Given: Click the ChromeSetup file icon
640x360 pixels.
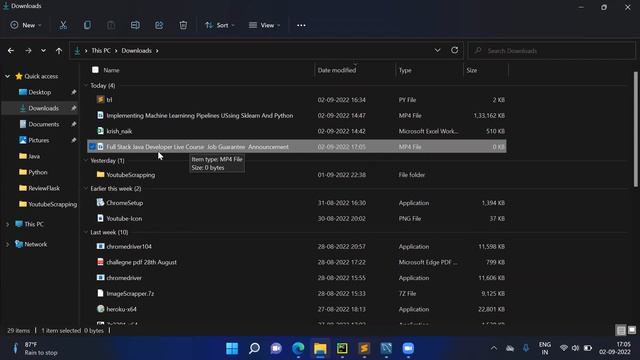Looking at the screenshot, I should [100, 202].
